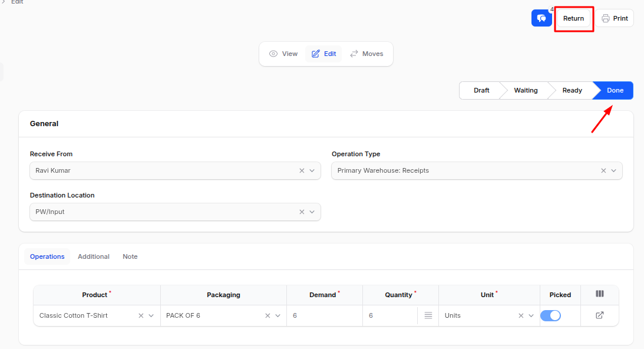The height and width of the screenshot is (349, 644).
Task: Open detailed operations via the list icon
Action: click(428, 315)
